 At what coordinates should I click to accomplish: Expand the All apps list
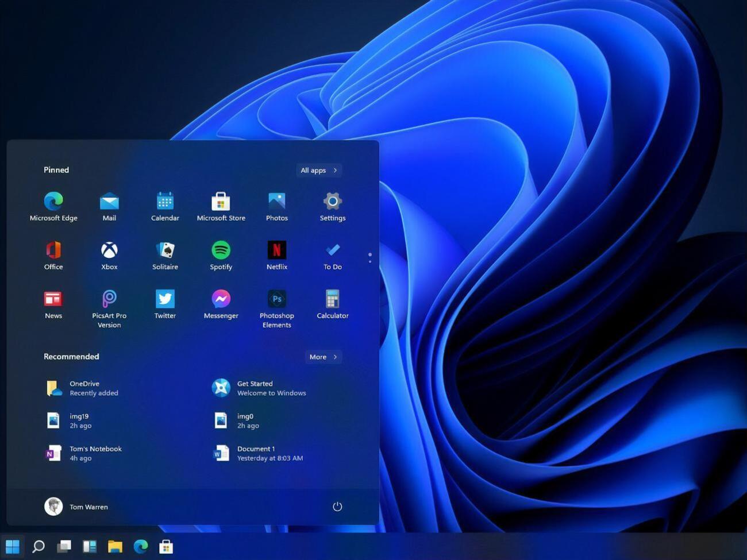pos(318,170)
